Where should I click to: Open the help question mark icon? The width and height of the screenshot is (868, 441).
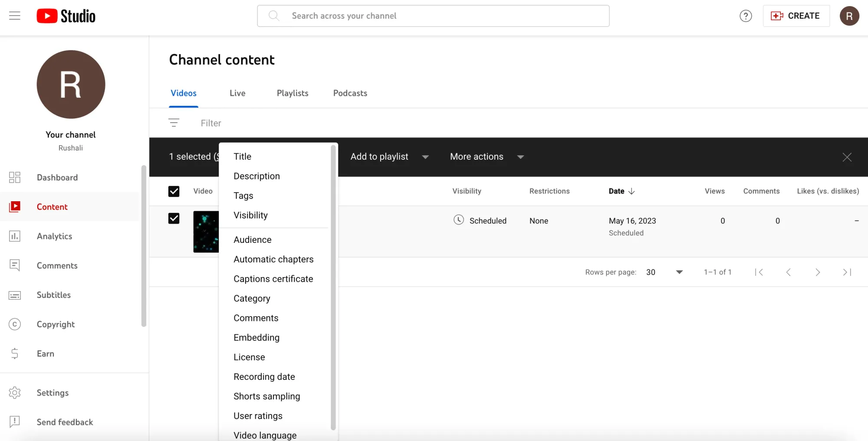[x=745, y=16]
